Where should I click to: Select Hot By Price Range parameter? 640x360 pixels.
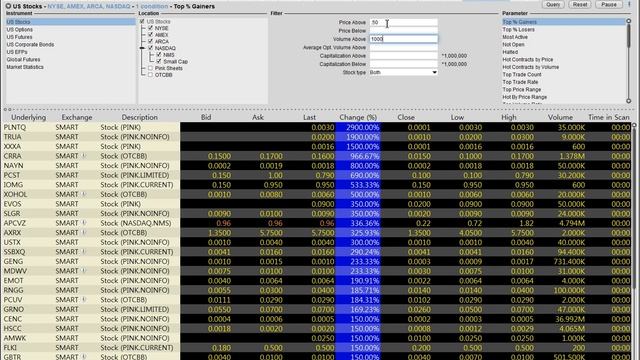tap(524, 97)
